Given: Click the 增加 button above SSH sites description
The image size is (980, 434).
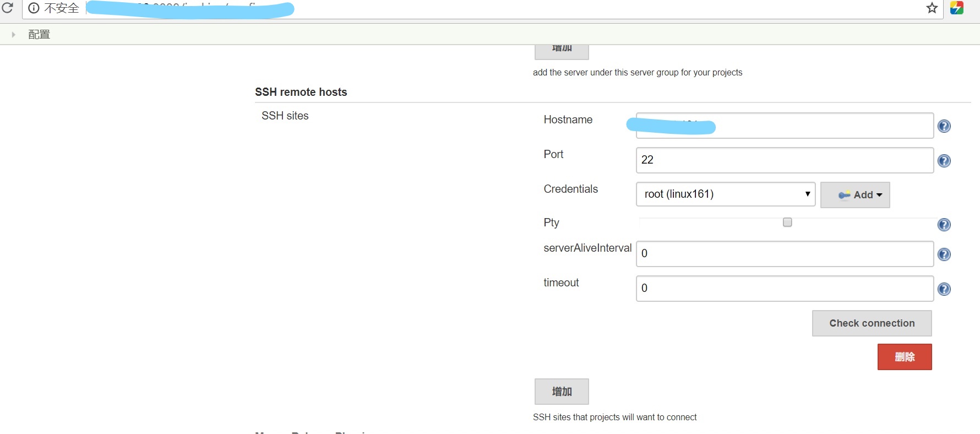Looking at the screenshot, I should pyautogui.click(x=562, y=392).
